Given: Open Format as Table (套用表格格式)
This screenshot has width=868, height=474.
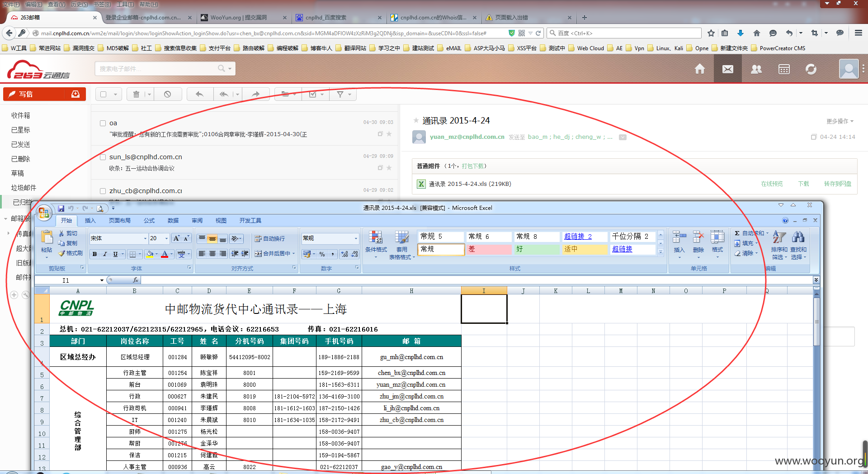Looking at the screenshot, I should pos(401,245).
